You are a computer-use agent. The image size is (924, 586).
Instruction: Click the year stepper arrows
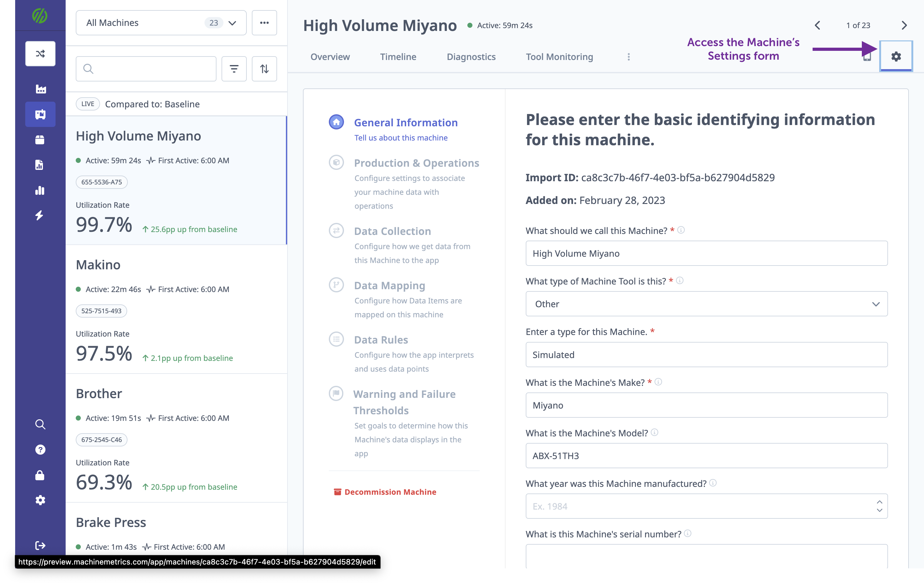[879, 506]
